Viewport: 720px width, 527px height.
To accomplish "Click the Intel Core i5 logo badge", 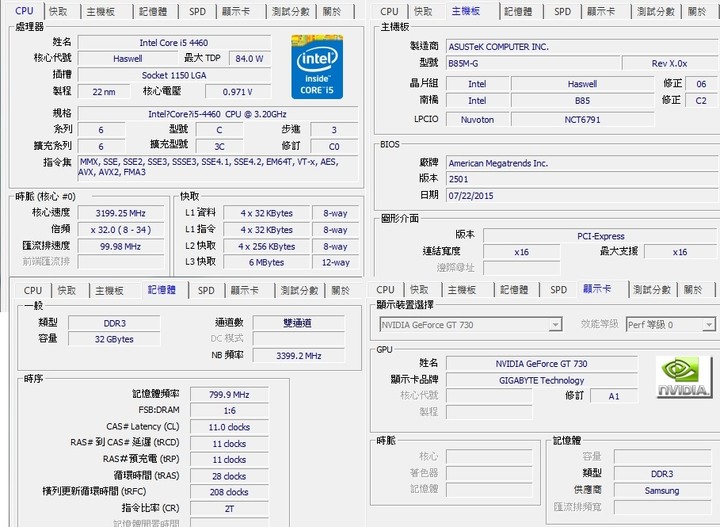I will (x=317, y=67).
